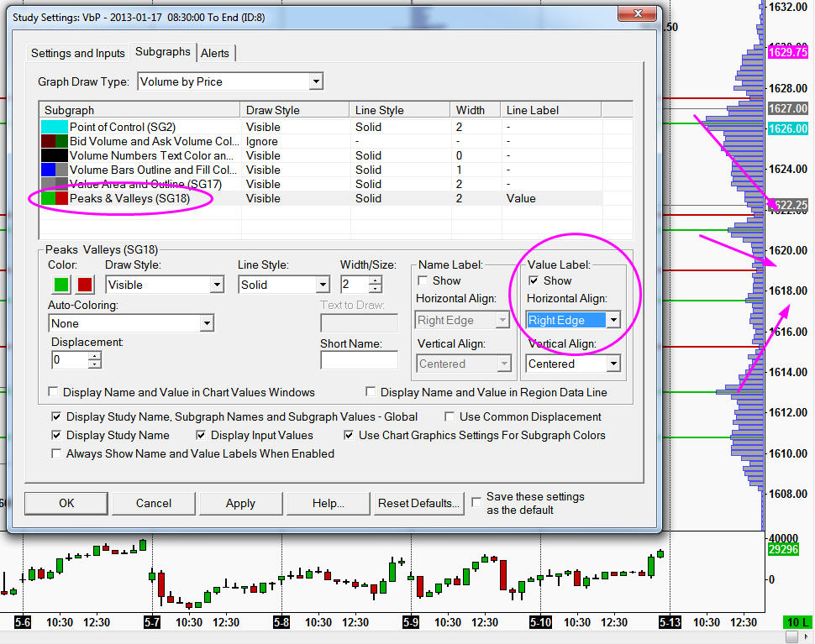Toggle Value Label Show checkbox
Viewport: 815px width, 644px height.
click(x=534, y=280)
